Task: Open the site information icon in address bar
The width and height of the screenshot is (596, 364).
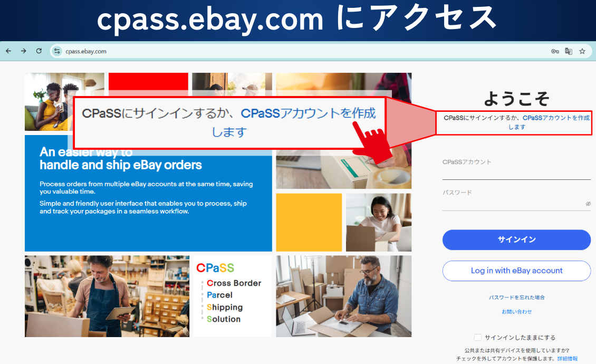Action: pyautogui.click(x=57, y=51)
